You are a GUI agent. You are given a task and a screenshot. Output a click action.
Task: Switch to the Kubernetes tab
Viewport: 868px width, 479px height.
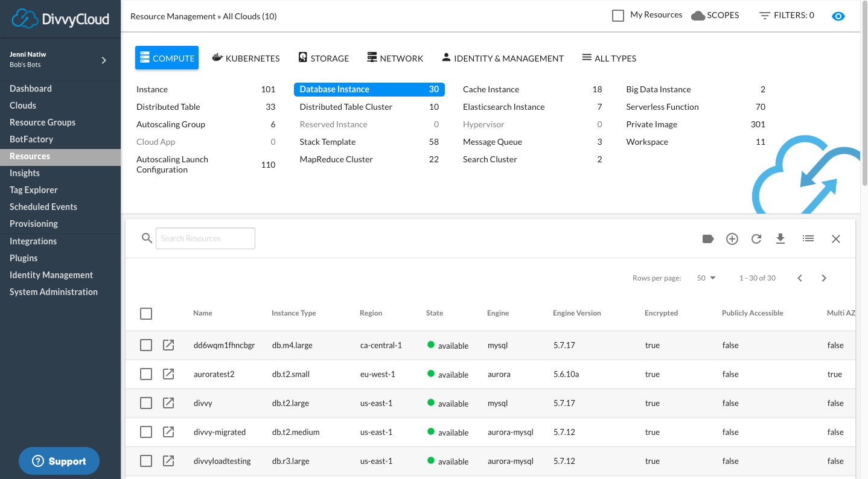point(246,59)
